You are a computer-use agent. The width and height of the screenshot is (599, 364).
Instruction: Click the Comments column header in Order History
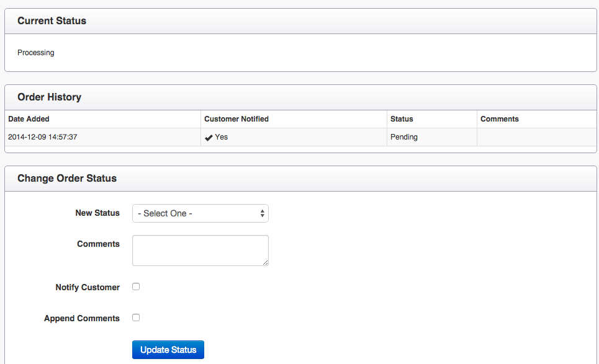coord(499,119)
